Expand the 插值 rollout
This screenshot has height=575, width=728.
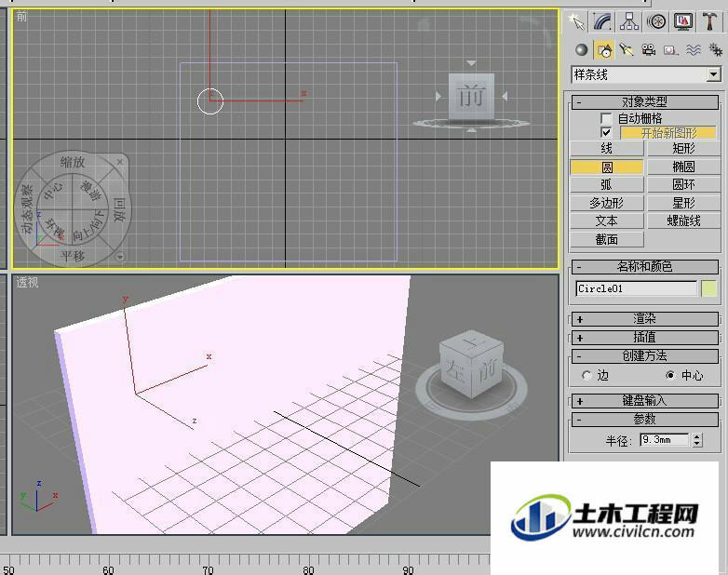click(x=645, y=338)
